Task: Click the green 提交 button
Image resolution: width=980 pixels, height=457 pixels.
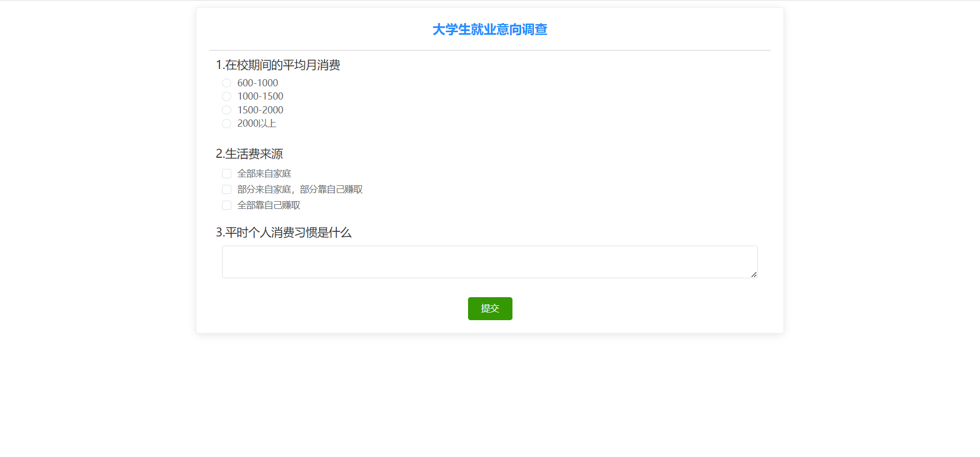Action: tap(490, 308)
